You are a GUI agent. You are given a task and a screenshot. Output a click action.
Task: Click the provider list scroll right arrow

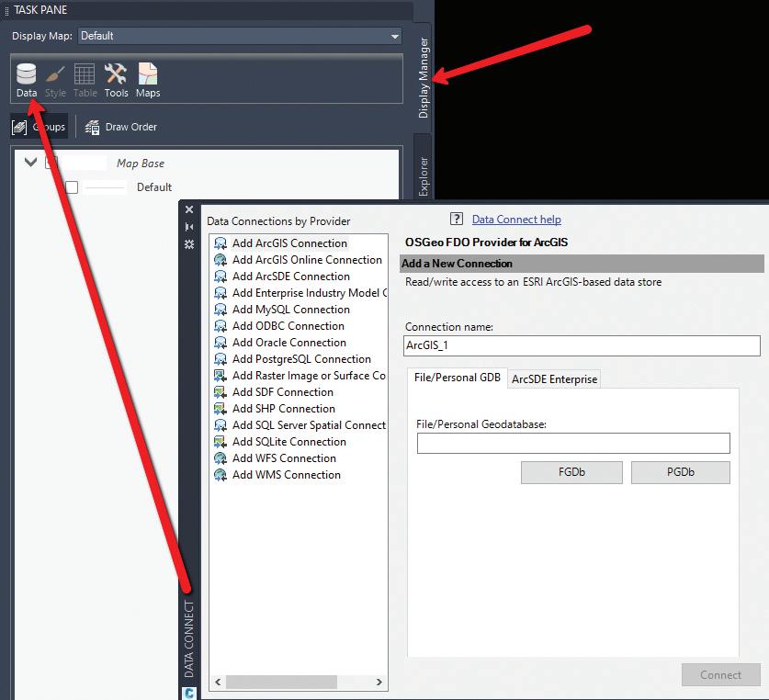click(x=379, y=682)
